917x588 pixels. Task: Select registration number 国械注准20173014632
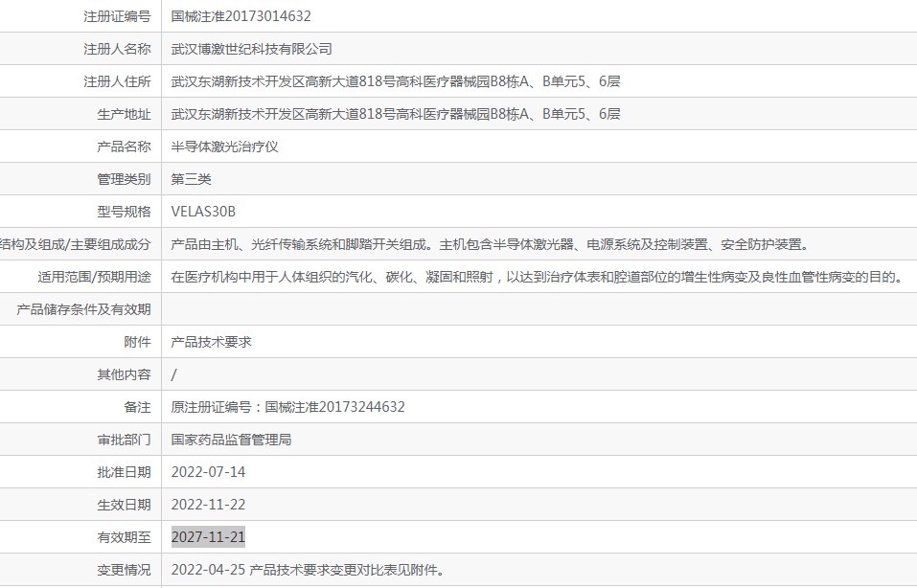pos(241,16)
